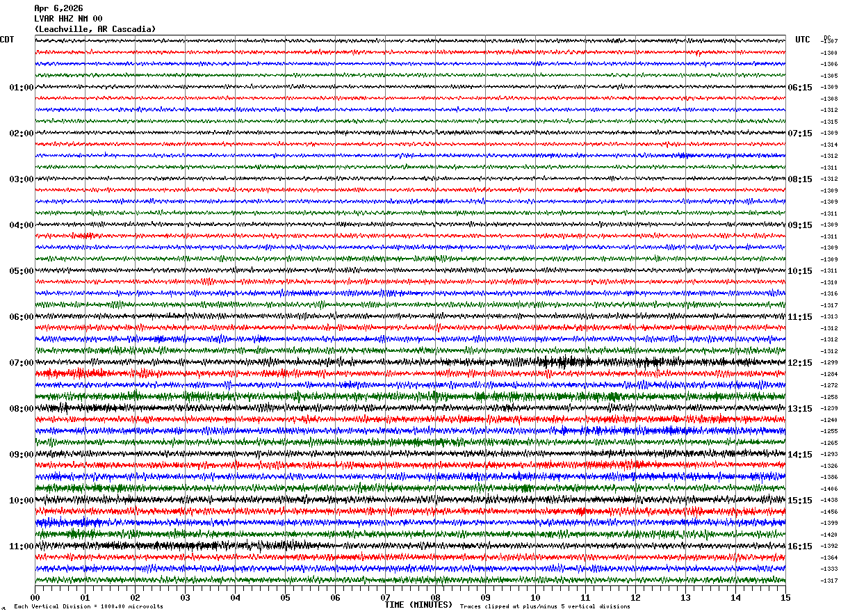Click the DC offset value -1316
The width and height of the screenshot is (841, 616).
[x=829, y=293]
